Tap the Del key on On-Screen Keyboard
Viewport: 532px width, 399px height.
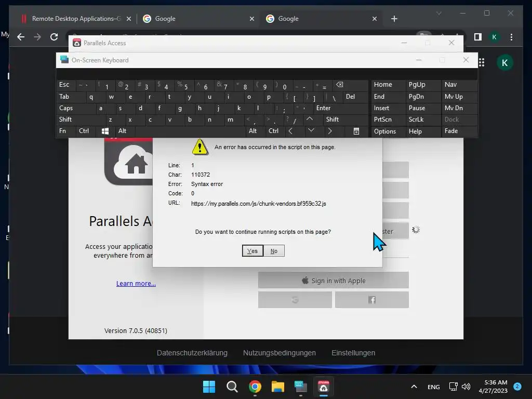coord(355,97)
